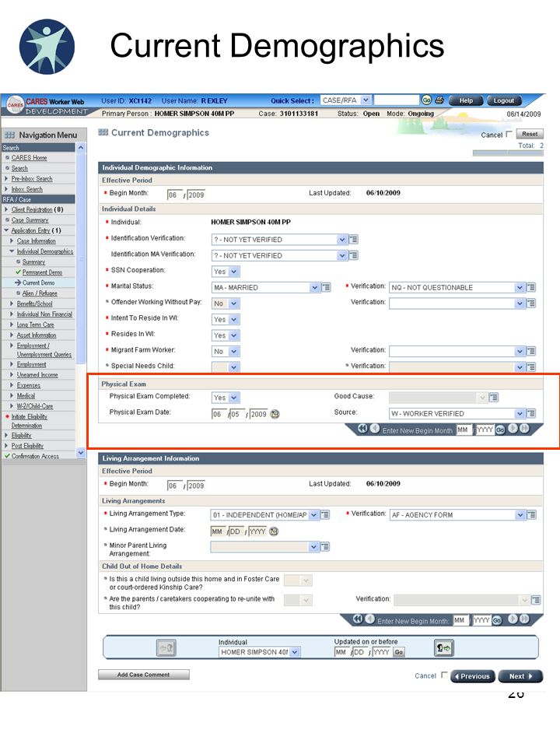The height and width of the screenshot is (747, 560).
Task: Click first-record arrow in Physical Exam navigation bar
Action: tap(363, 428)
